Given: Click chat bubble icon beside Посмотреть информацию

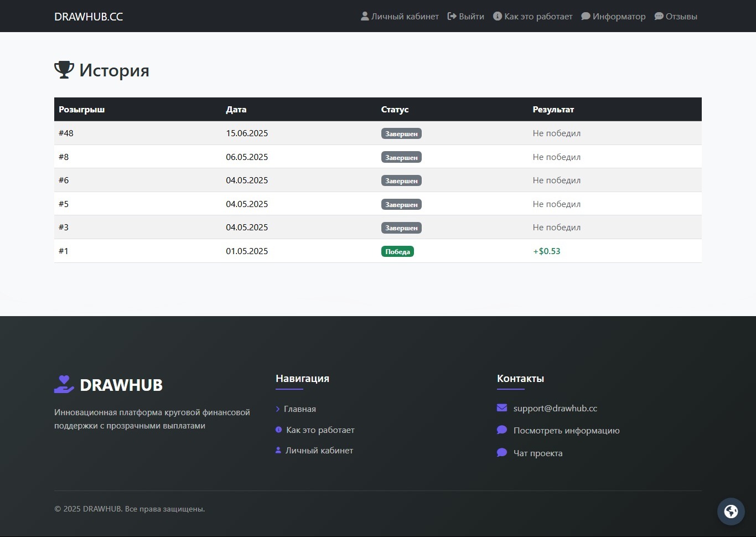Looking at the screenshot, I should 502,430.
